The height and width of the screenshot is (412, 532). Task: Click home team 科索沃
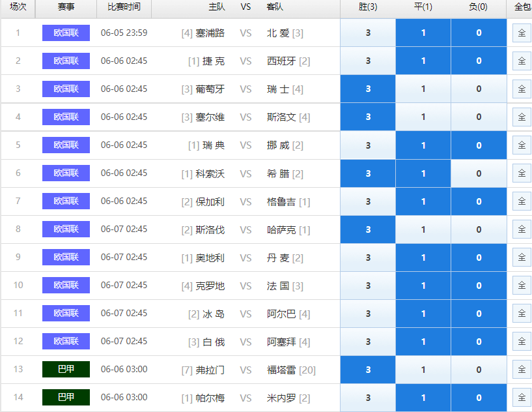click(210, 174)
